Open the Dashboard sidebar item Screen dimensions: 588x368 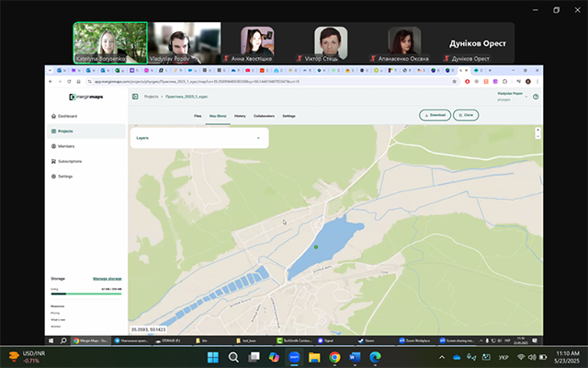67,116
